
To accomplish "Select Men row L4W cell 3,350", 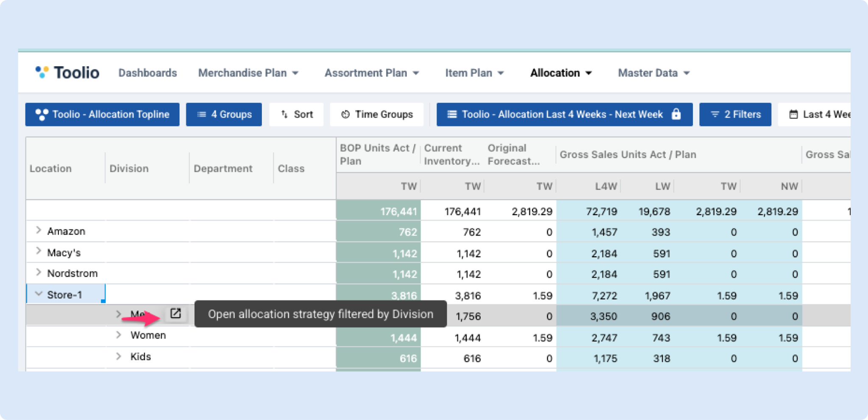I will coord(589,316).
